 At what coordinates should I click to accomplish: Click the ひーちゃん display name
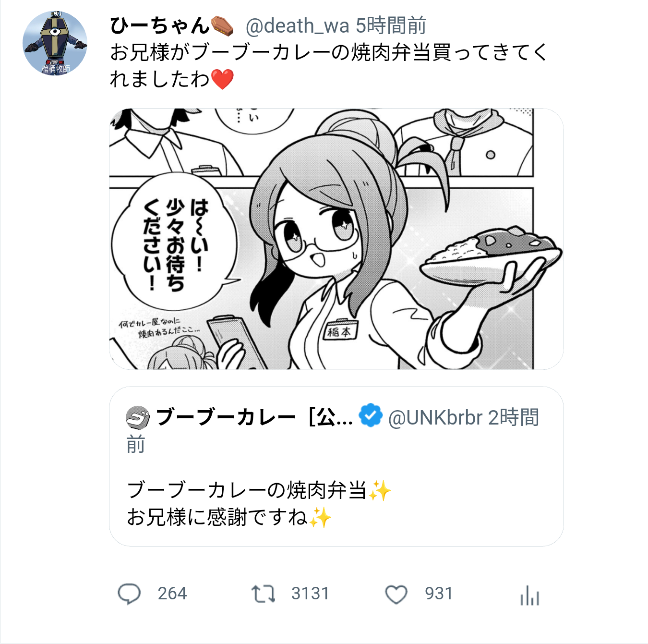160,26
